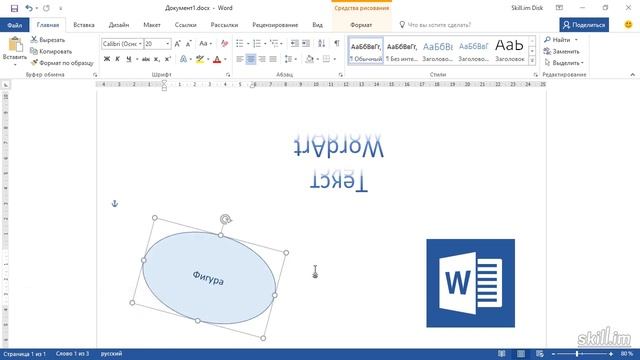640x360 pixels.
Task: Apply the Без интервала style
Action: click(x=402, y=51)
